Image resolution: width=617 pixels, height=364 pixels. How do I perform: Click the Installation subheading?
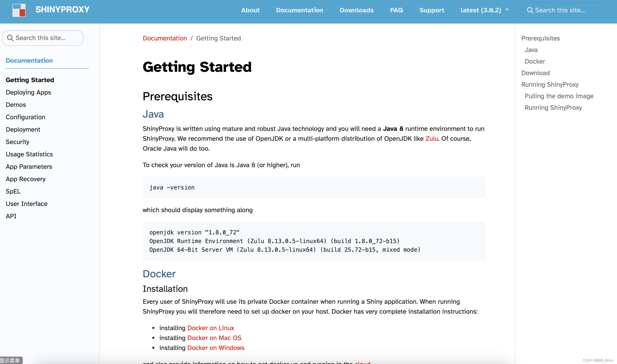(165, 289)
